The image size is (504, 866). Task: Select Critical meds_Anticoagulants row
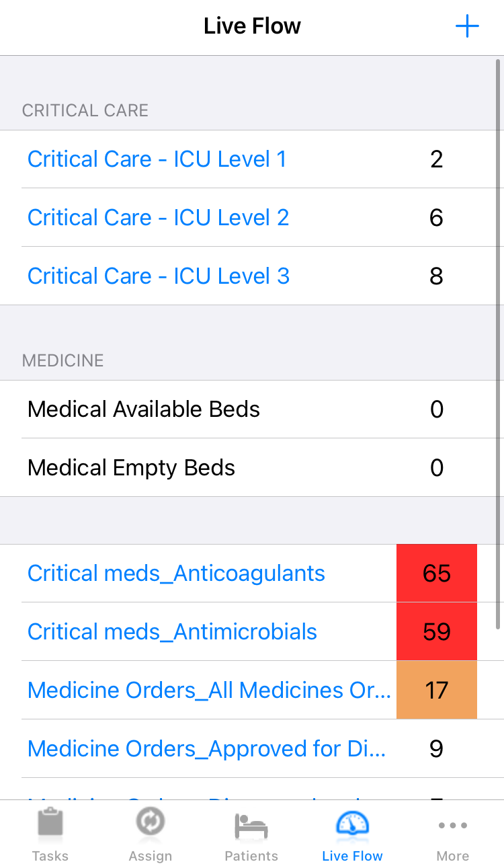176,574
